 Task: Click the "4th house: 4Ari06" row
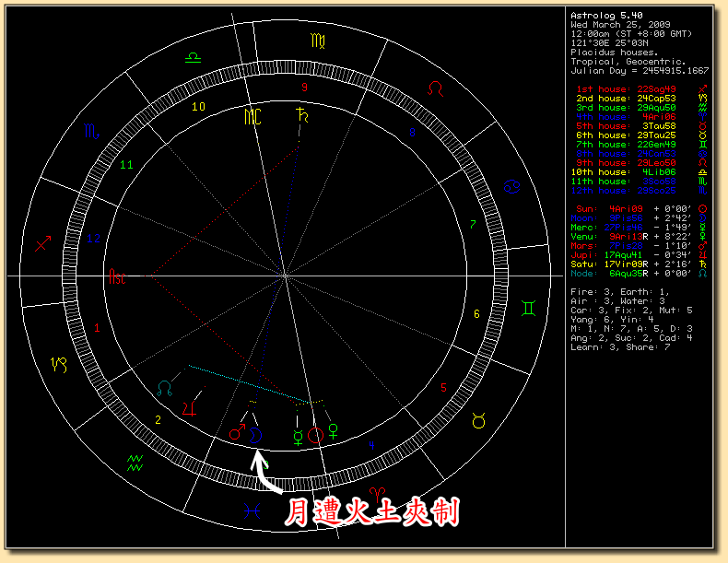click(x=626, y=117)
